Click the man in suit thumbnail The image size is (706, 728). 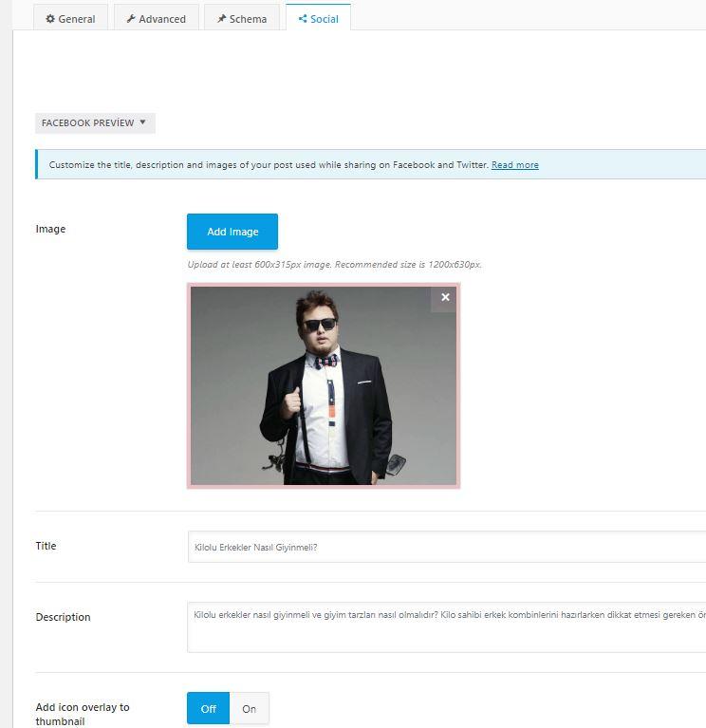(x=323, y=385)
